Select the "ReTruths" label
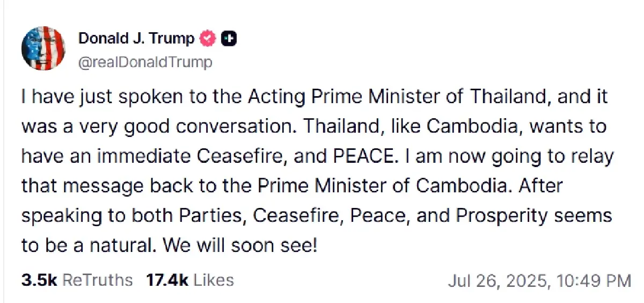The image size is (644, 303). click(x=97, y=280)
